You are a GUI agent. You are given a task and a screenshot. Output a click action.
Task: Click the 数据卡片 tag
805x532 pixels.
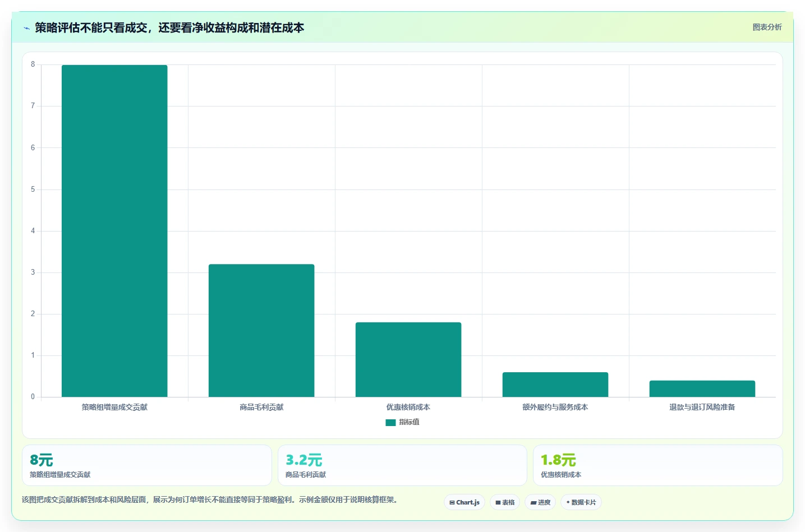point(581,502)
